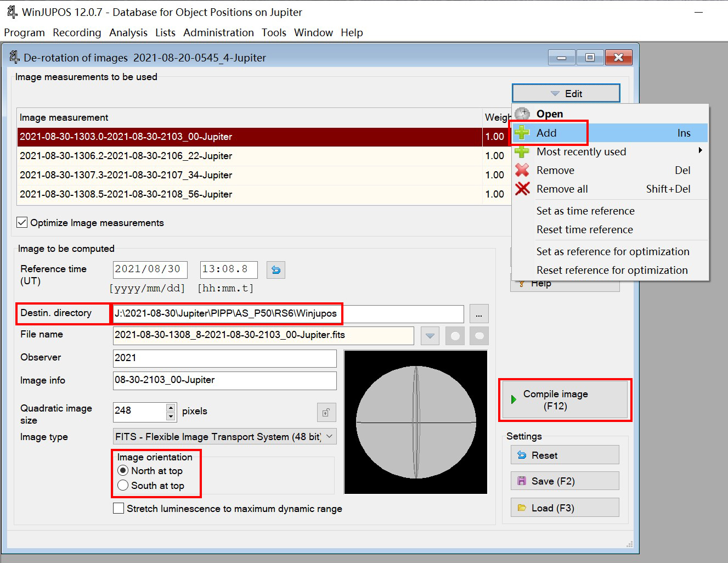
Task: Click the Observer input field
Action: click(x=225, y=358)
